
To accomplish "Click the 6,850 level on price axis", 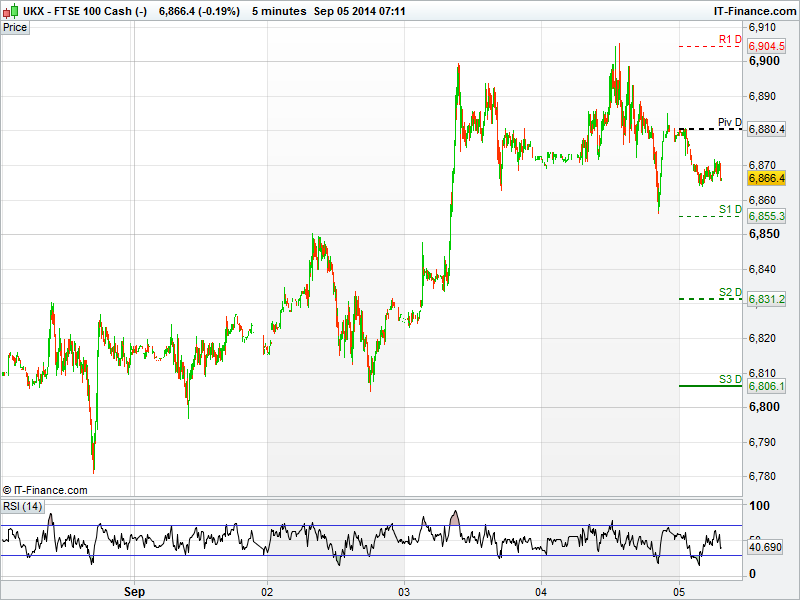I will (765, 234).
